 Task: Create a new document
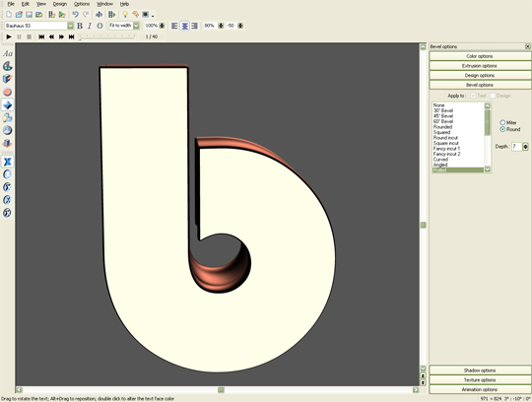pyautogui.click(x=9, y=15)
